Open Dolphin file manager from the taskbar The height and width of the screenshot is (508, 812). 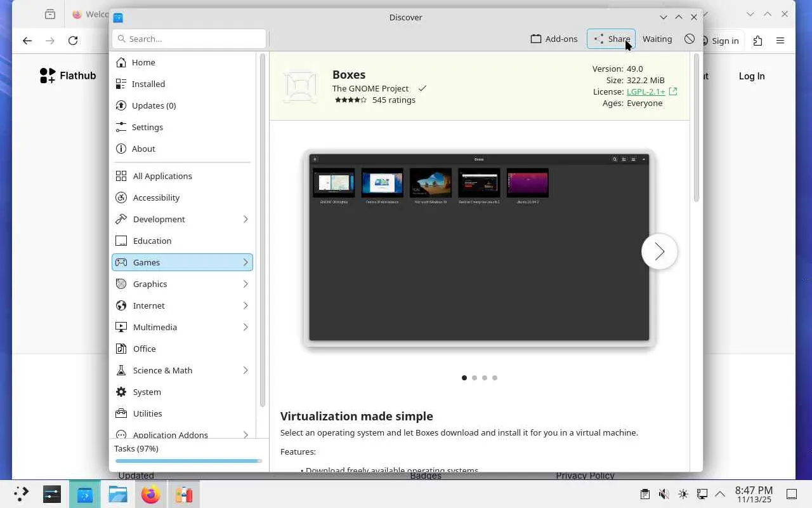tap(118, 494)
